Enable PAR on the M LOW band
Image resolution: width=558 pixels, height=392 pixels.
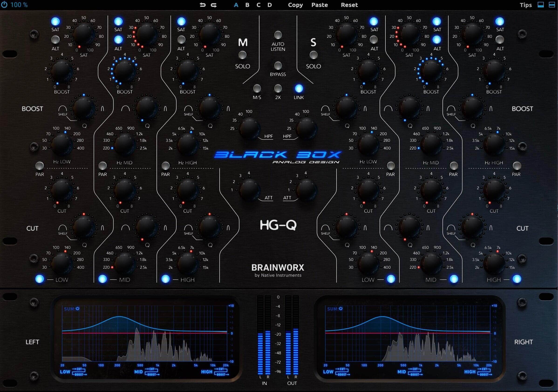click(40, 166)
